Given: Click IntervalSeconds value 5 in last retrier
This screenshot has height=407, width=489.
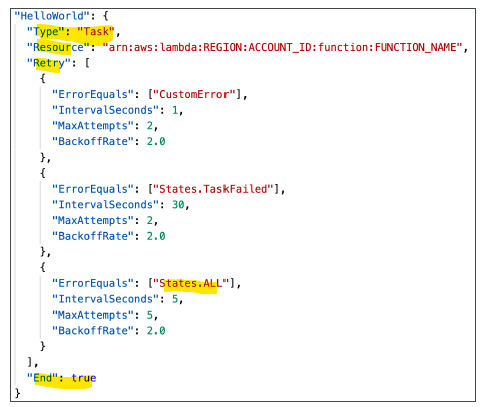Looking at the screenshot, I should [175, 299].
